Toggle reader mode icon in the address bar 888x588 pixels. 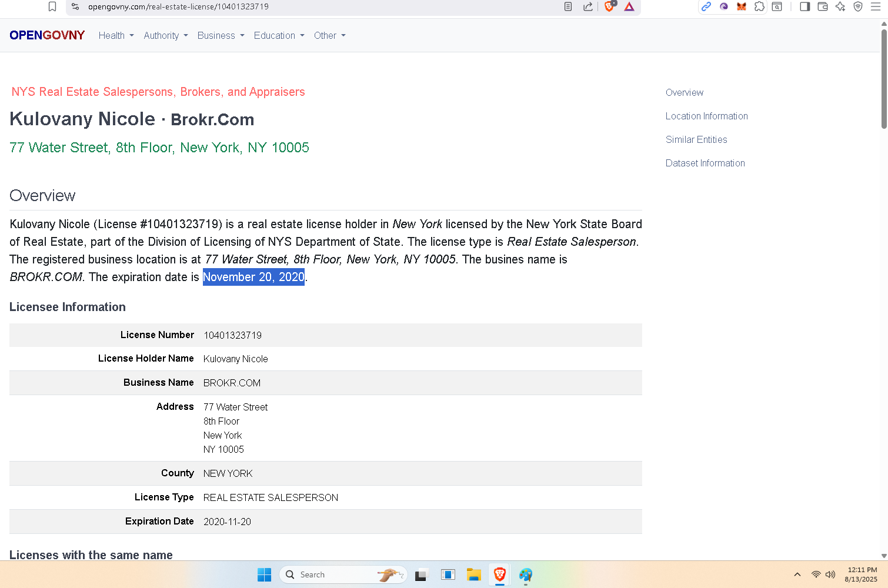pos(568,6)
